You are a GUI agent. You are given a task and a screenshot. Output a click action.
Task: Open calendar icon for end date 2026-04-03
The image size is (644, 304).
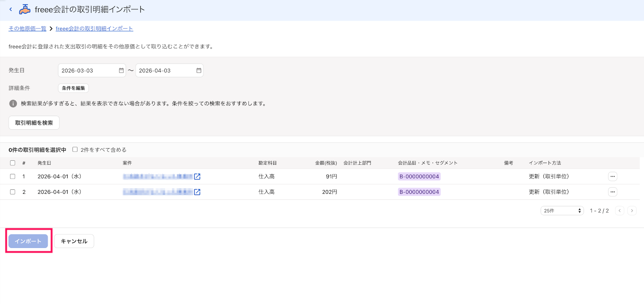[199, 70]
